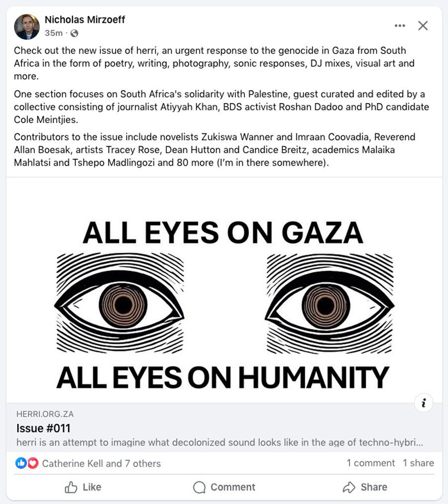Open the three-dot post options menu

coord(399,26)
